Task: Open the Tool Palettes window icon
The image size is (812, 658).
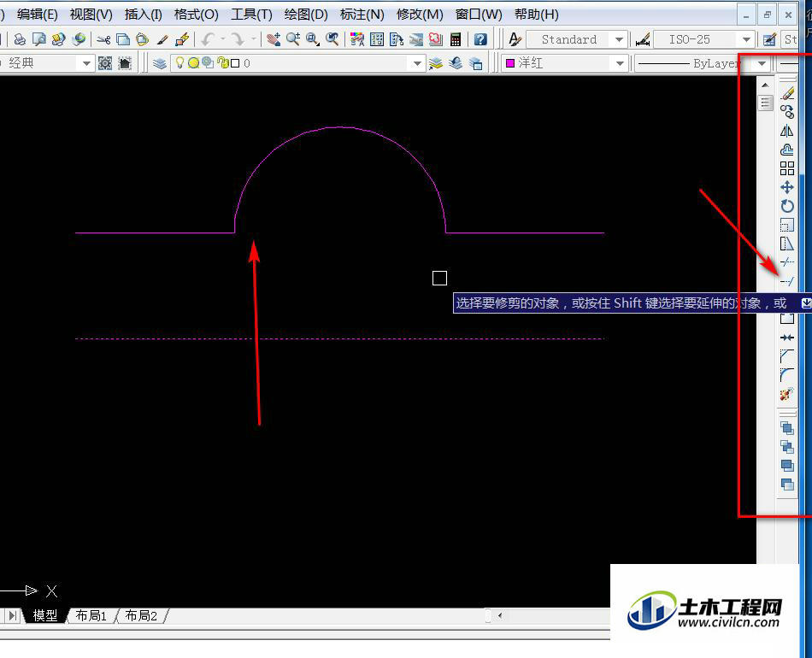Action: [x=396, y=39]
